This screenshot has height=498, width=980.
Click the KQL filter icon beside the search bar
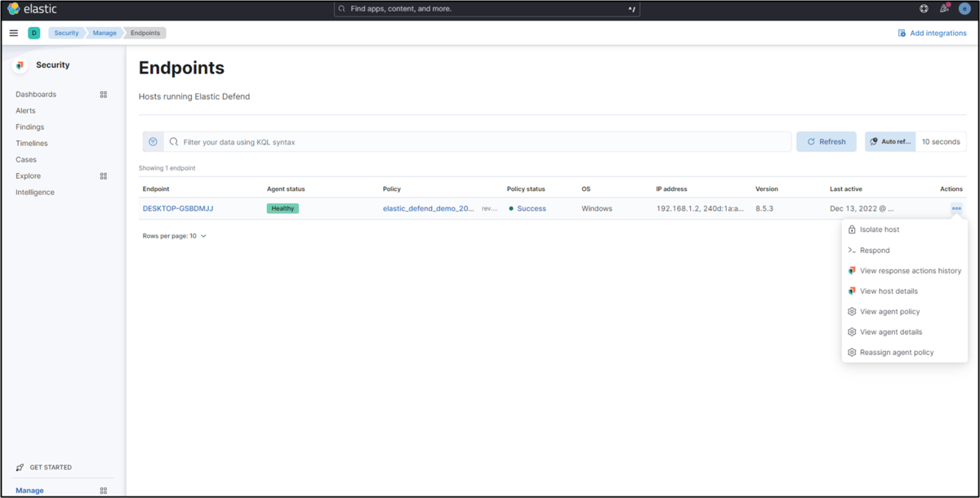(x=153, y=141)
